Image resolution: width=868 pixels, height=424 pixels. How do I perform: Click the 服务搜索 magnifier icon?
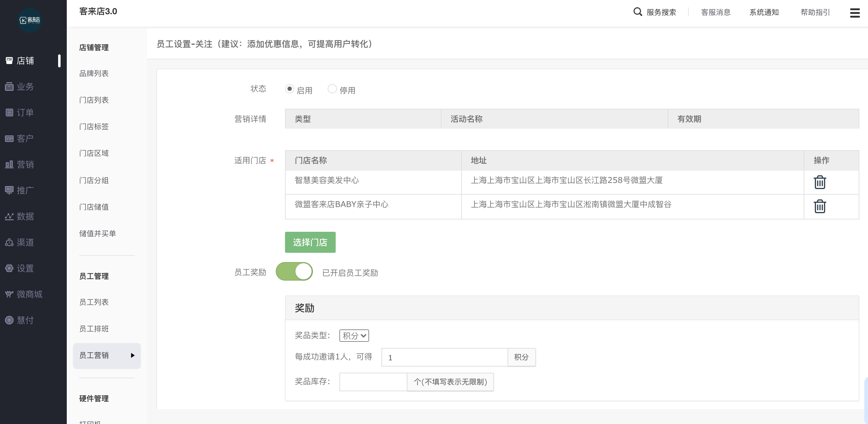click(637, 12)
